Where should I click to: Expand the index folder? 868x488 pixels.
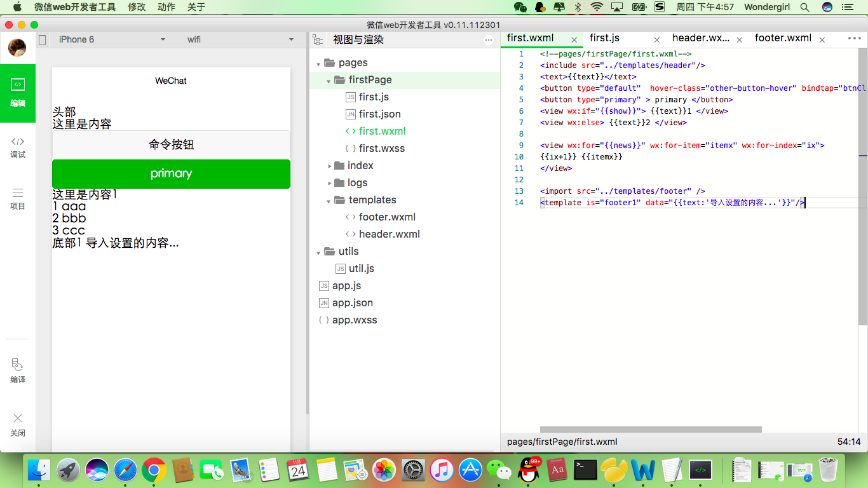[330, 166]
